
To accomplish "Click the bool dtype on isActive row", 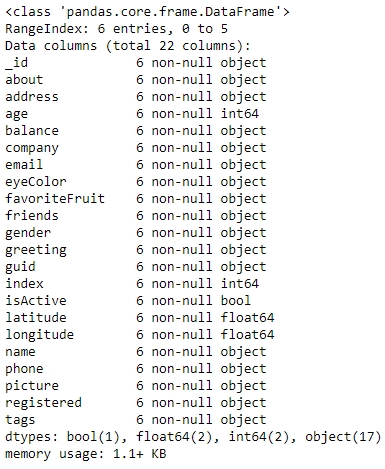I will (x=236, y=301).
